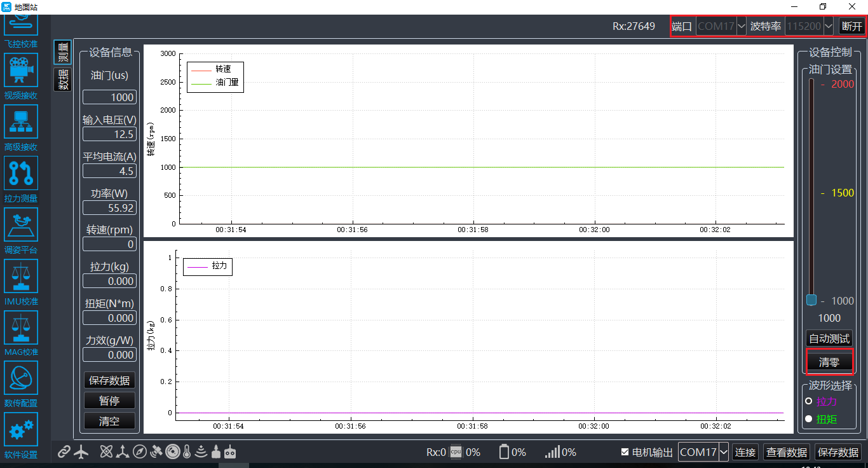Select the 扭矩 waveform radio button

pos(808,419)
